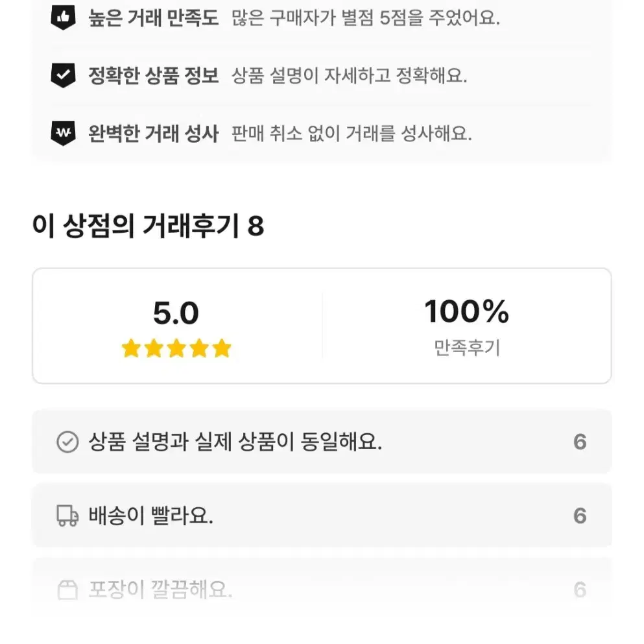Click the count 6 beside 상품 설명과 실제
The height and width of the screenshot is (644, 644).
[x=580, y=442]
